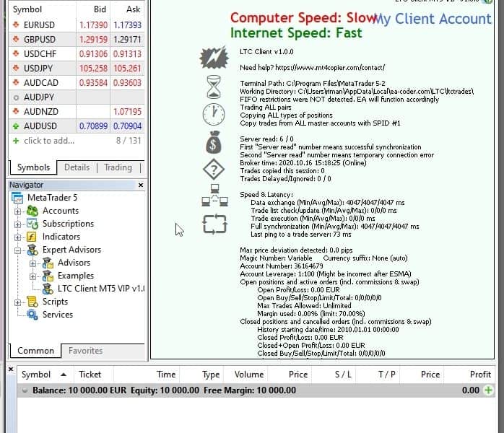Click the LTC Client MT5 VIP advisor icon
The height and width of the screenshot is (433, 504).
[48, 289]
